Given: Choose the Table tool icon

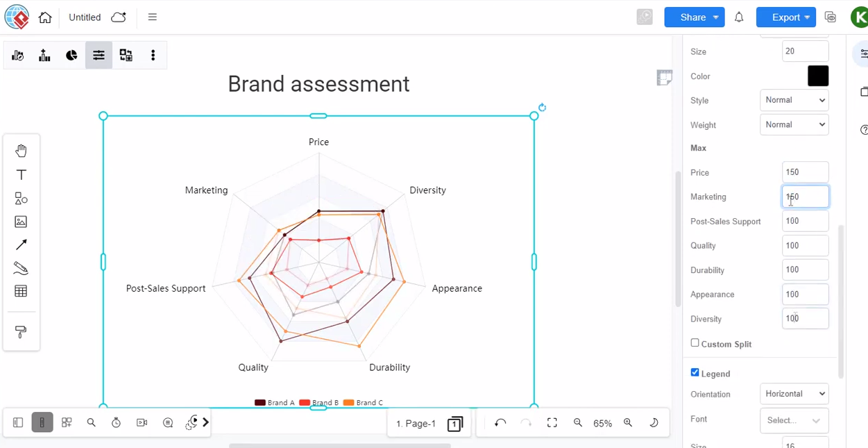Looking at the screenshot, I should click(21, 292).
